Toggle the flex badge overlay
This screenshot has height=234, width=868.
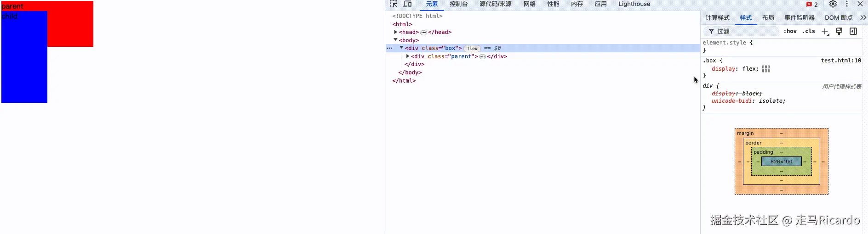click(x=472, y=48)
